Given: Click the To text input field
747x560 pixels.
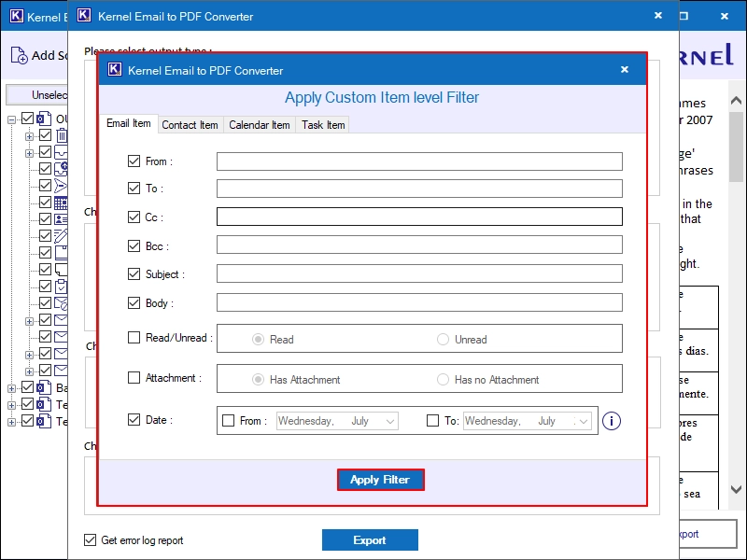Looking at the screenshot, I should coord(419,189).
